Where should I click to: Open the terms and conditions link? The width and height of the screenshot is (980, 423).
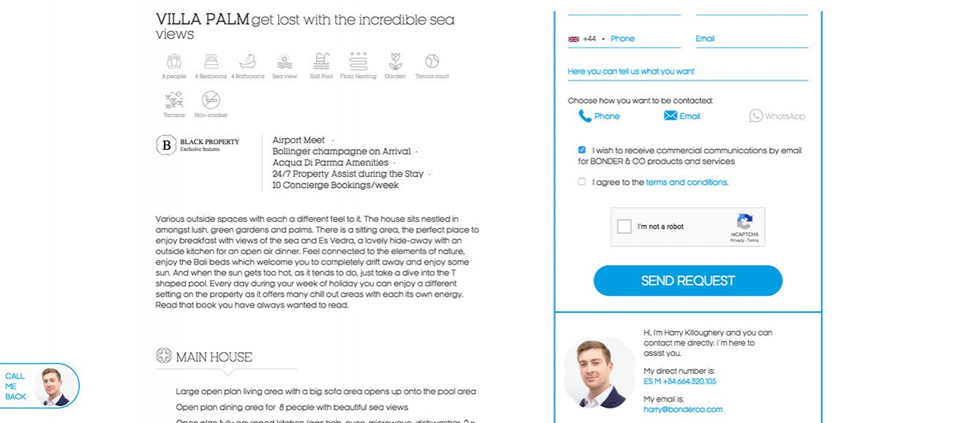pyautogui.click(x=687, y=183)
